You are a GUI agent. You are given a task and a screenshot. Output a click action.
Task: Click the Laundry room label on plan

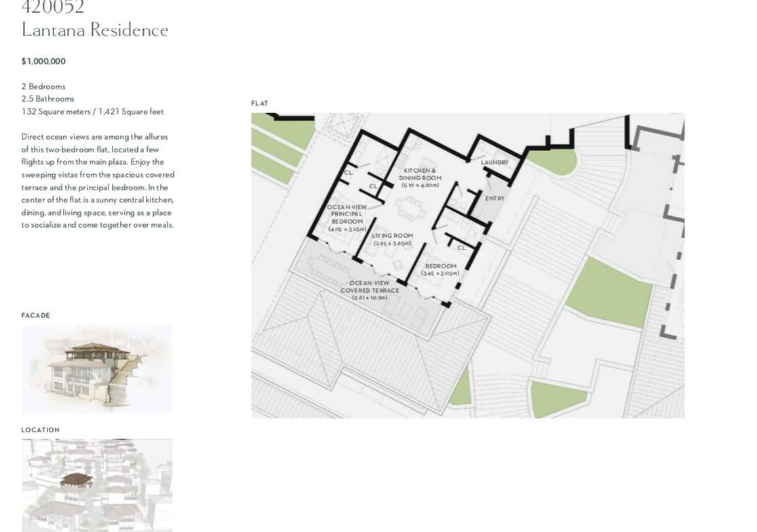tap(494, 163)
